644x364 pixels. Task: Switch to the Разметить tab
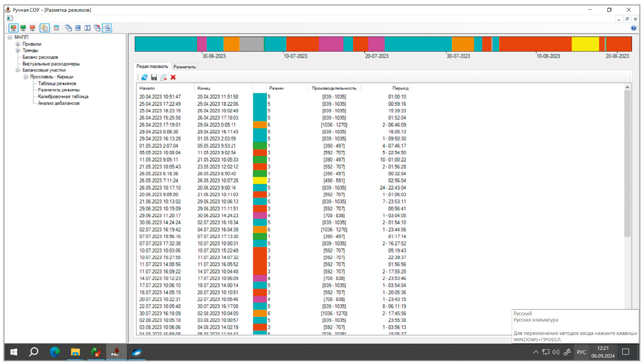click(184, 67)
